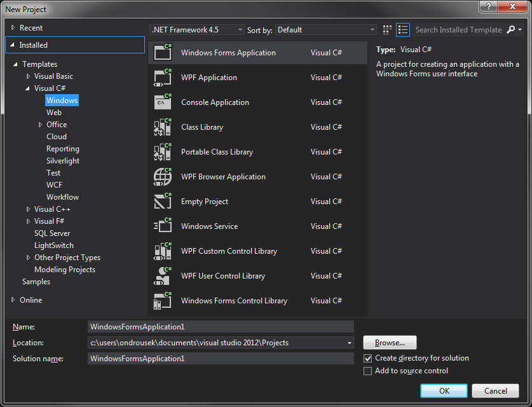Screen dimensions: 532x407
Task: Click the Cancel button
Action: point(495,390)
